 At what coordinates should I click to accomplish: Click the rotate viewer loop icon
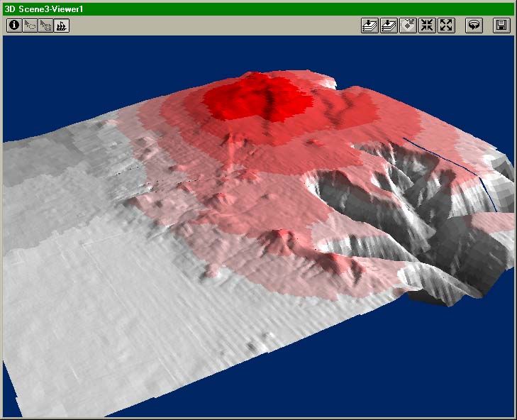click(474, 26)
